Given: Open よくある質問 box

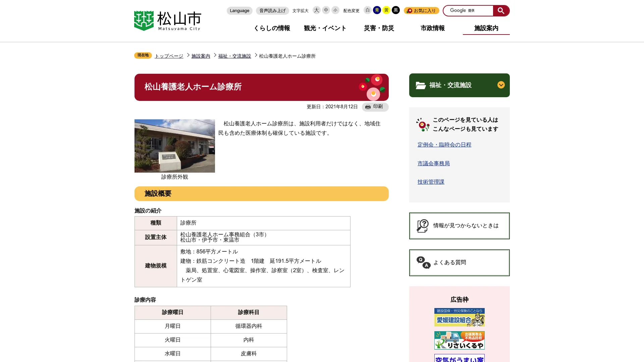Looking at the screenshot, I should click(459, 263).
